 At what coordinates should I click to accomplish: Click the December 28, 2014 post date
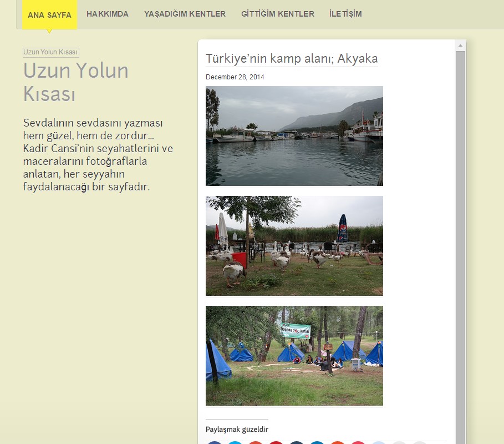click(235, 77)
